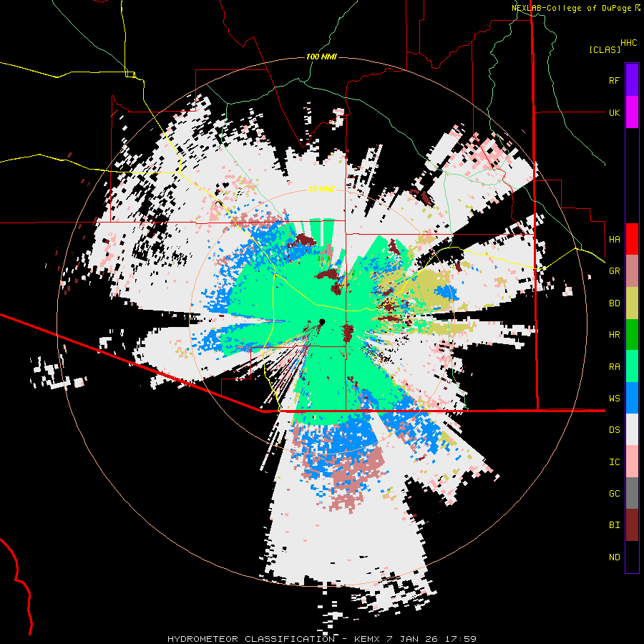Click the 'HA' legend label
644x644 pixels.
[614, 239]
